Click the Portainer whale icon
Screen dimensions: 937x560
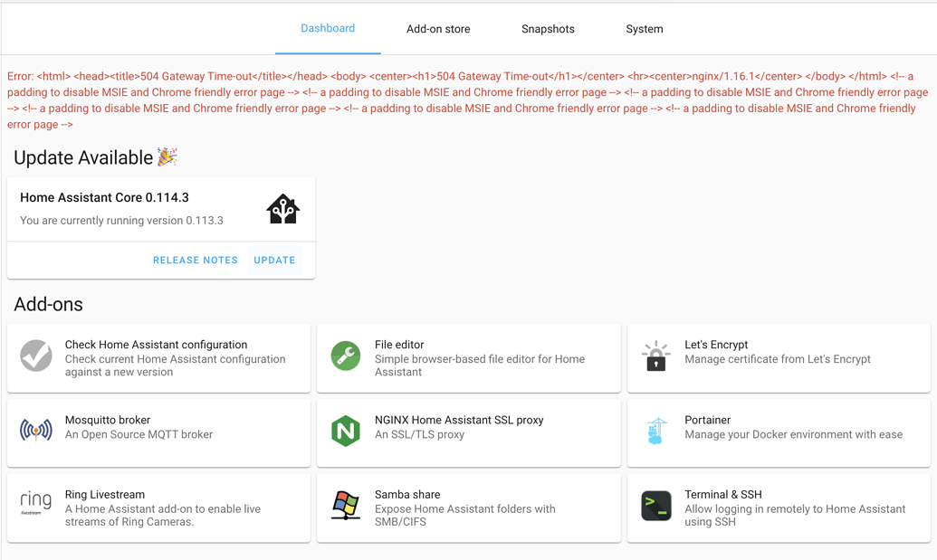655,431
